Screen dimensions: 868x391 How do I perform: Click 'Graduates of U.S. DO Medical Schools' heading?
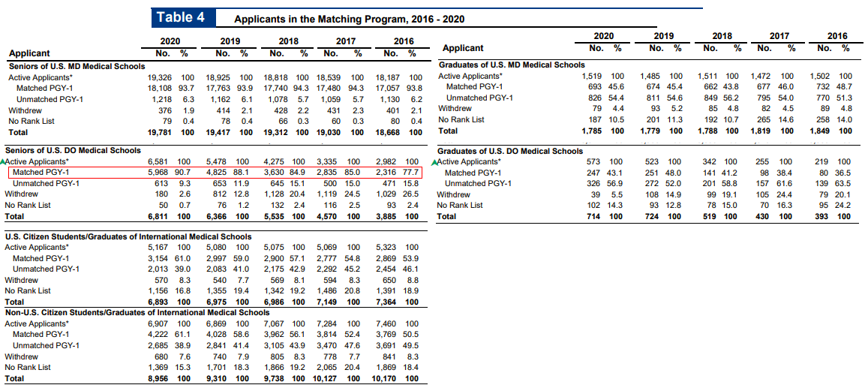(509, 151)
